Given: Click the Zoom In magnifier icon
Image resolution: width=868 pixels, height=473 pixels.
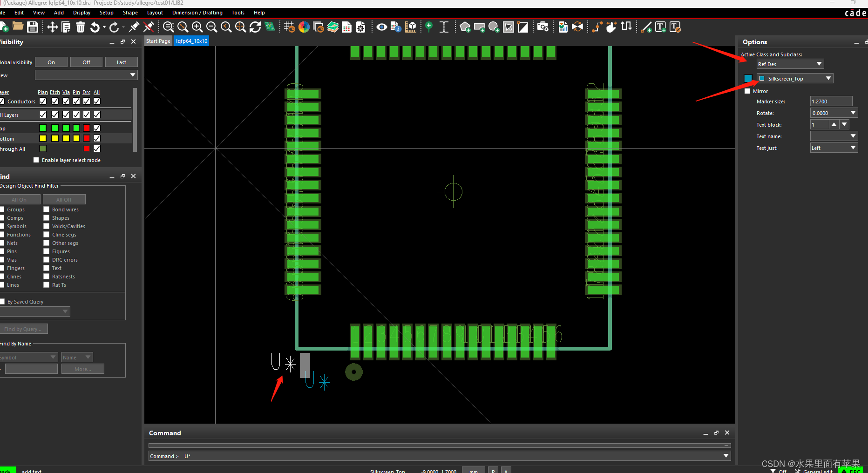Looking at the screenshot, I should (197, 27).
